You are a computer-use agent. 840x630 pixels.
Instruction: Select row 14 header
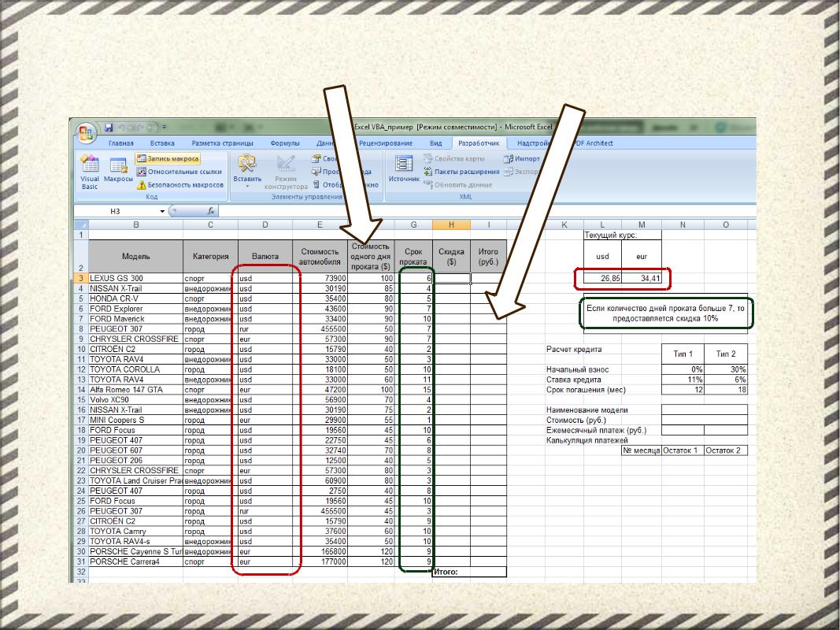click(81, 390)
